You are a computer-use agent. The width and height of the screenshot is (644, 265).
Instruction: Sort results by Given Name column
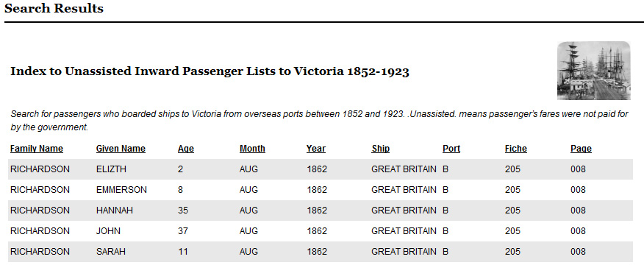[x=121, y=149]
